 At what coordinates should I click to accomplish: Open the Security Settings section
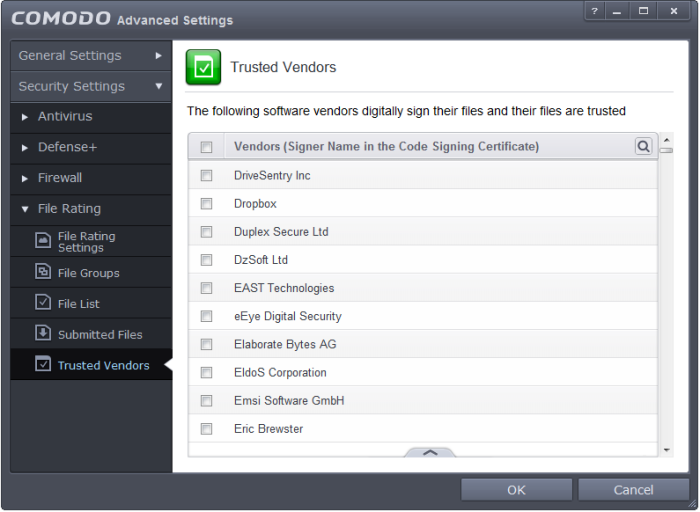point(91,86)
